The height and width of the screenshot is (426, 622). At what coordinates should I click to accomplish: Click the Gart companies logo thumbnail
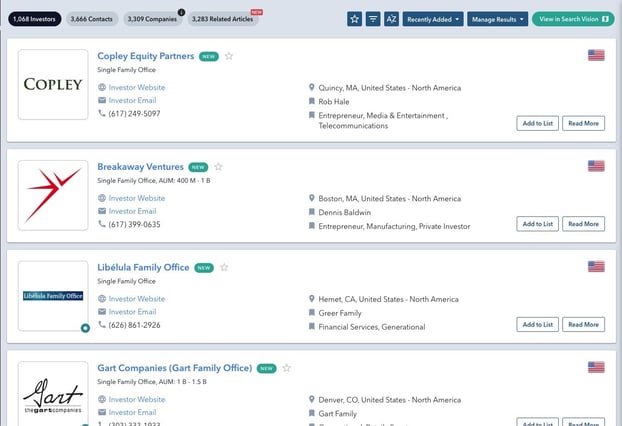pos(53,394)
